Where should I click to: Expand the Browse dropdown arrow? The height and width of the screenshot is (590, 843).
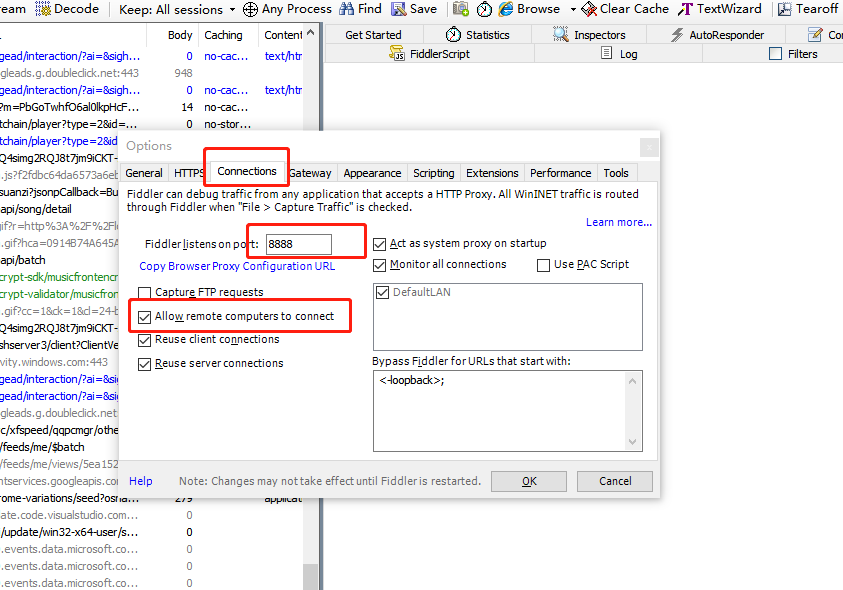pyautogui.click(x=573, y=10)
